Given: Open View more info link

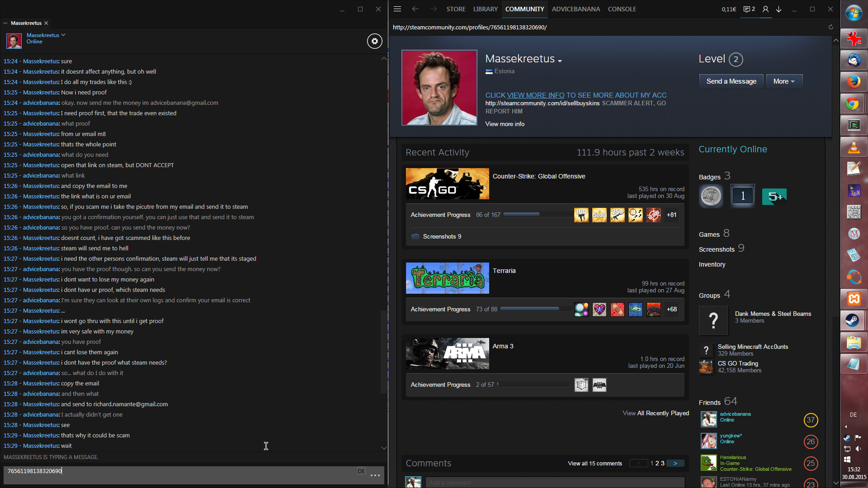Looking at the screenshot, I should 505,124.
